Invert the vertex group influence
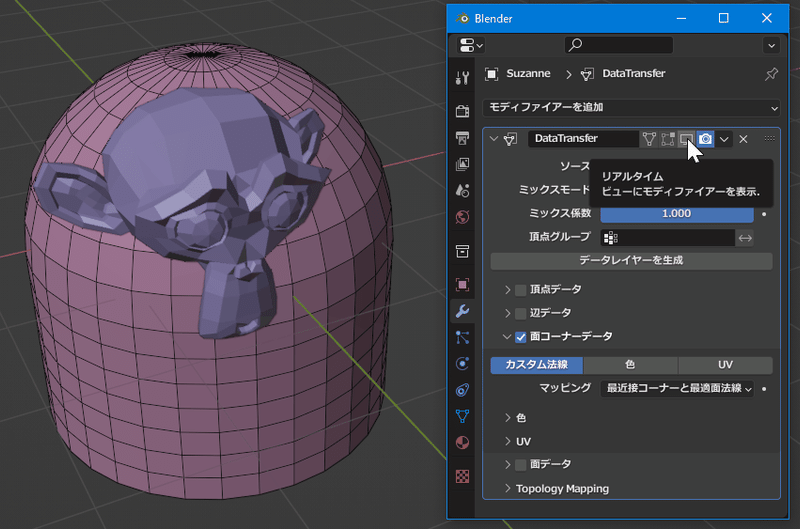800x529 pixels. coord(745,238)
